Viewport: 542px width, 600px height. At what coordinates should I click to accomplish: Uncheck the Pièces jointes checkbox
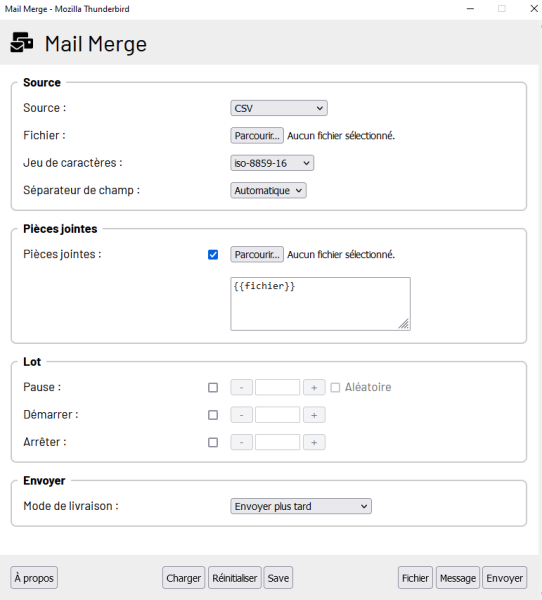point(213,255)
